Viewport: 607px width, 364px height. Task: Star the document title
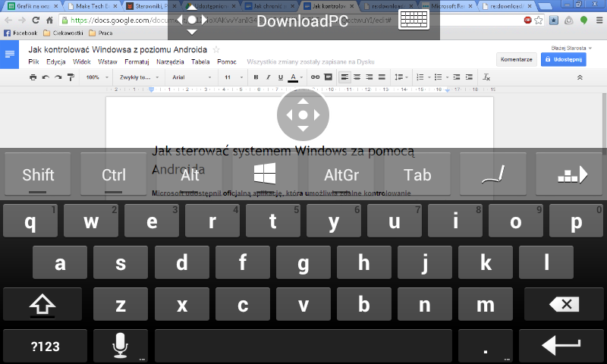coord(216,49)
